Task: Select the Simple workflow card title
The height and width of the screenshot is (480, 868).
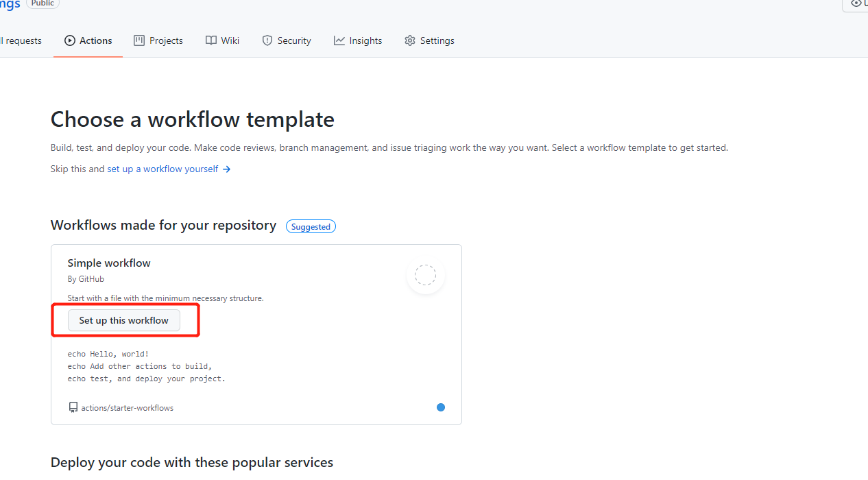Action: click(x=109, y=263)
